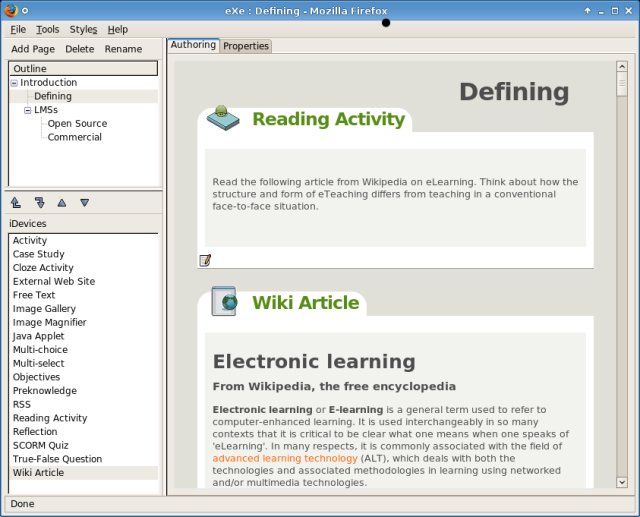Click the promote node arrow icon

(x=16, y=202)
